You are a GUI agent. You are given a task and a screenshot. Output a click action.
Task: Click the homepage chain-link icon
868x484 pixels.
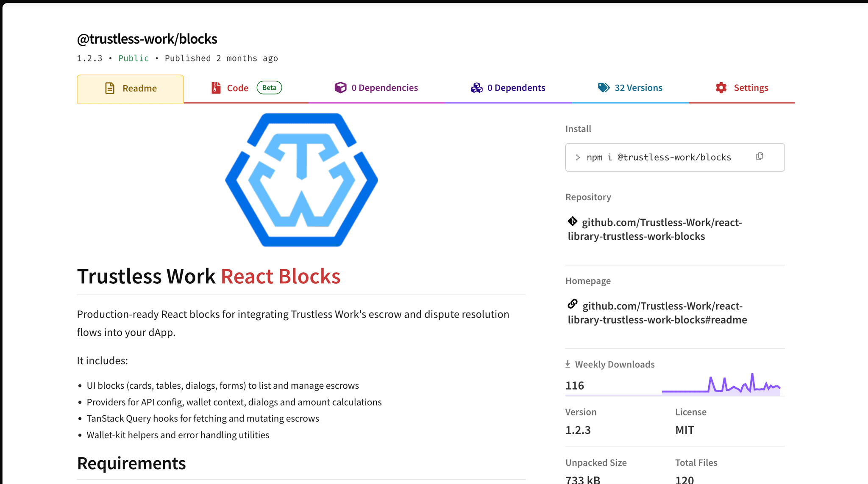click(x=573, y=304)
